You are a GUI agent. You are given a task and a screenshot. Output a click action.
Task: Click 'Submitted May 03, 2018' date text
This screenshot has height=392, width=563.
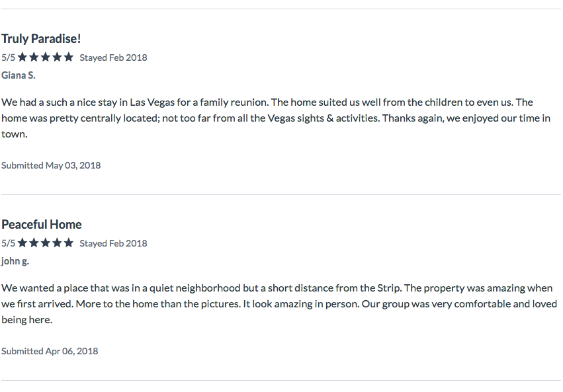(x=51, y=165)
